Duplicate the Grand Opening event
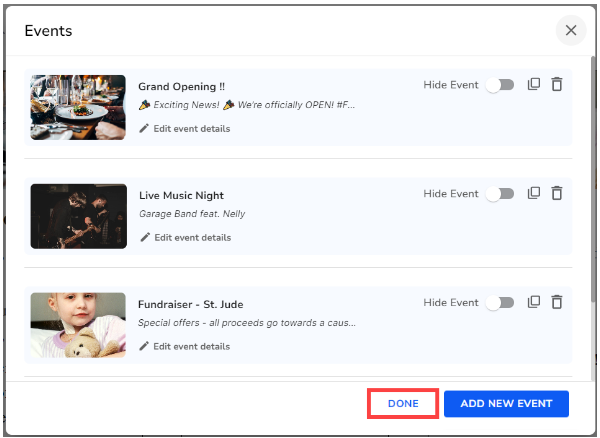600x438 pixels. tap(534, 85)
